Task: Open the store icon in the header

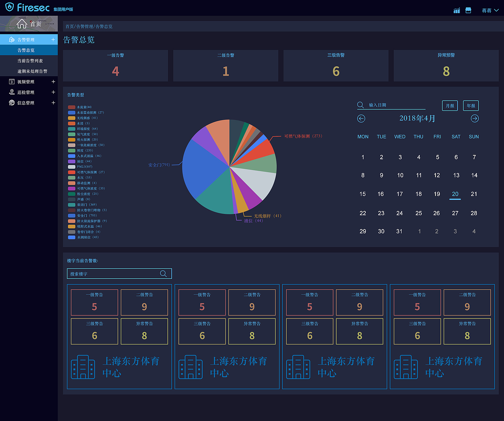Action: click(468, 10)
